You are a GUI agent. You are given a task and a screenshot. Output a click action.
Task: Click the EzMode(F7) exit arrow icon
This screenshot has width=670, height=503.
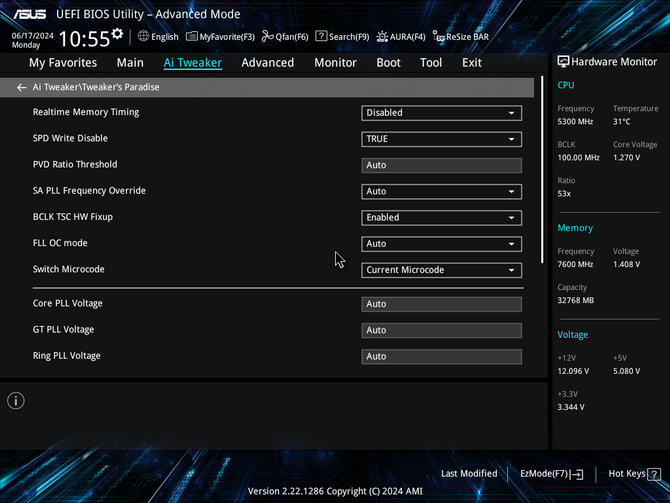[x=577, y=474]
